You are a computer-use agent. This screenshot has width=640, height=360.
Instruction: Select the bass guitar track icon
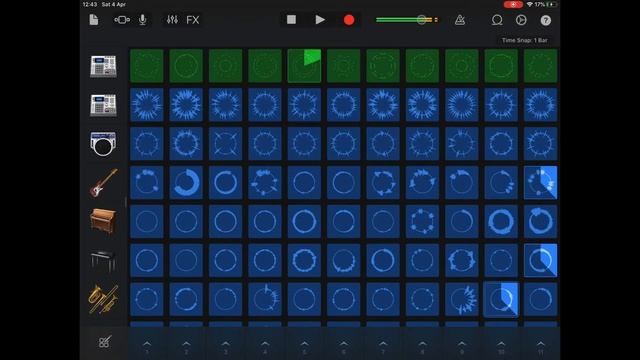point(103,182)
